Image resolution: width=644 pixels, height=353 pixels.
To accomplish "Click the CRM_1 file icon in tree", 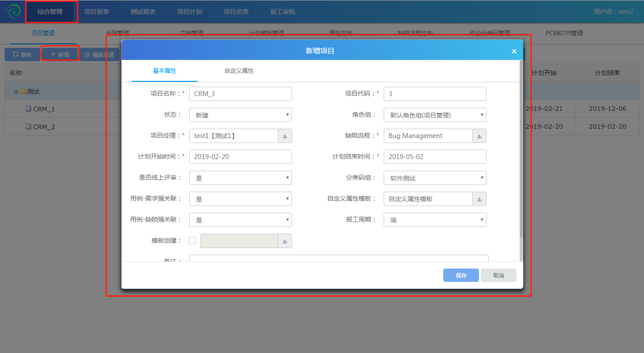I will click(29, 109).
